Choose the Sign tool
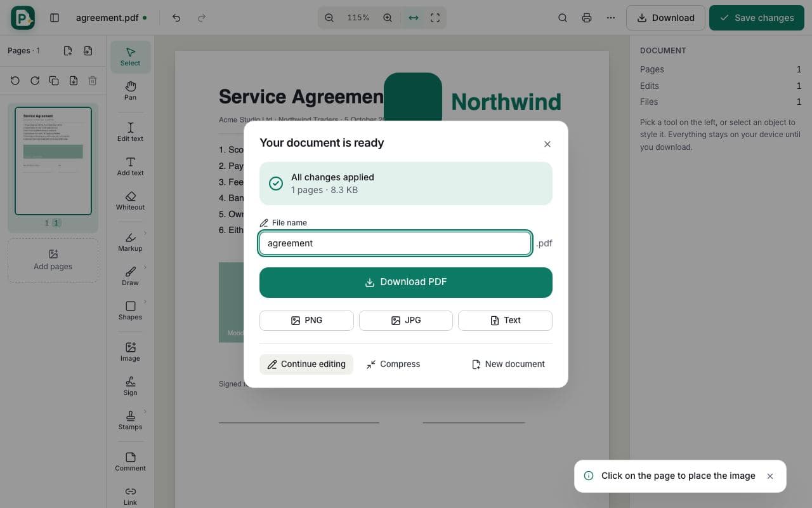Screen dimensions: 812x508 (130, 386)
